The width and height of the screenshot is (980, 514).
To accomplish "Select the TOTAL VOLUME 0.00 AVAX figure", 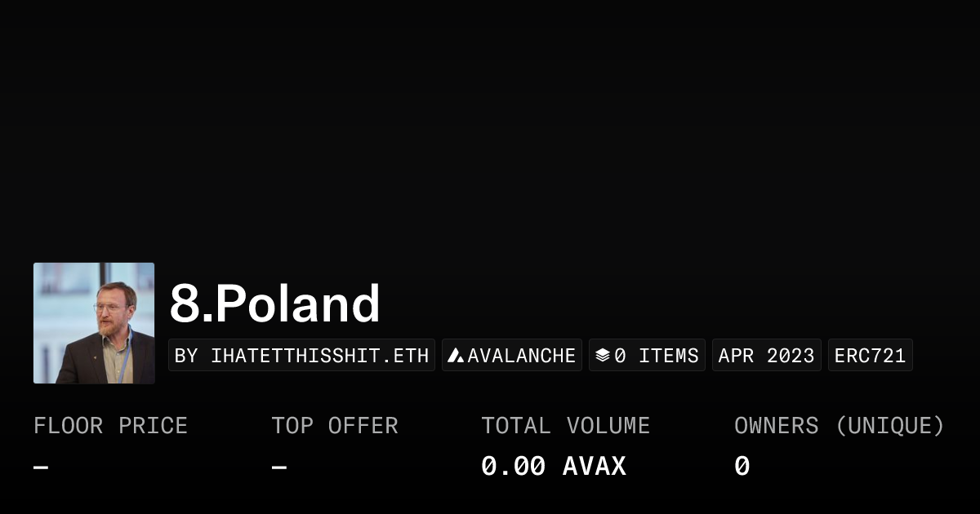I will 554,465.
